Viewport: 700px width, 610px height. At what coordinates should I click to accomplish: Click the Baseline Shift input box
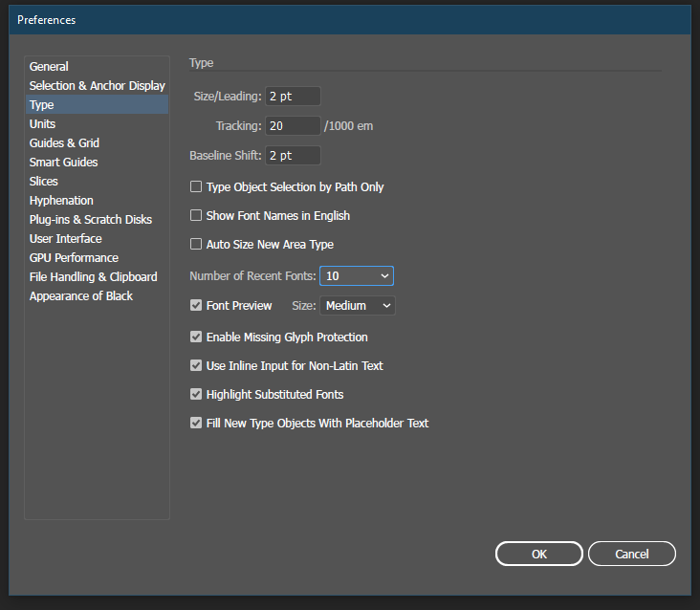[293, 156]
